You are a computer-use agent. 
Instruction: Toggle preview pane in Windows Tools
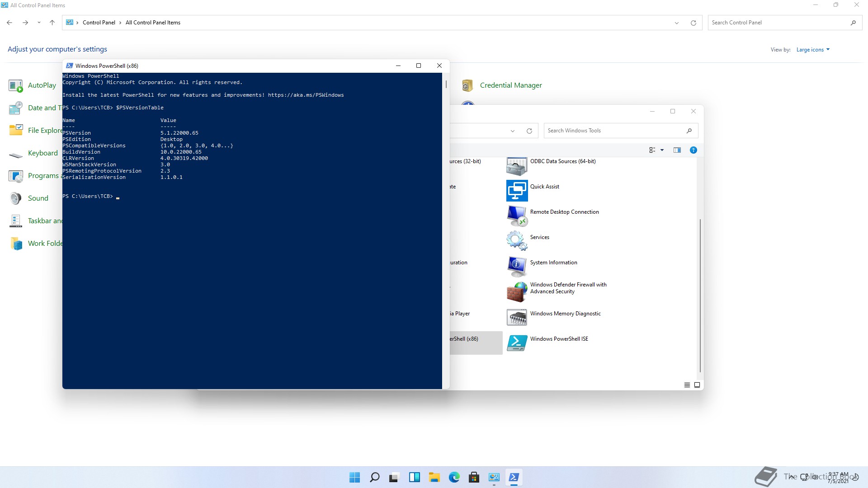coord(677,150)
